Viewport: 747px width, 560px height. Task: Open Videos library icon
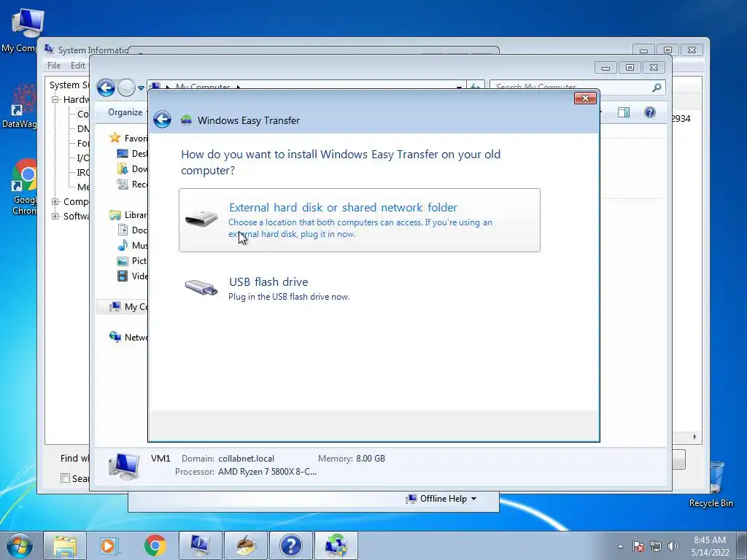pos(123,276)
